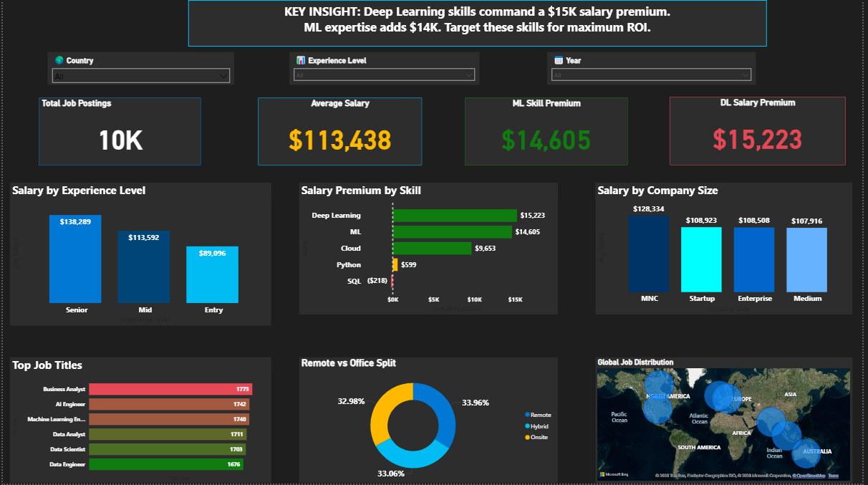Select the Mid experience bar

(x=144, y=266)
